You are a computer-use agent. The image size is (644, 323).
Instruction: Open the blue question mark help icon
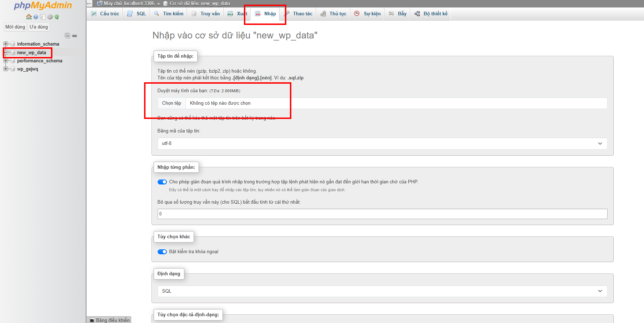pos(36,17)
